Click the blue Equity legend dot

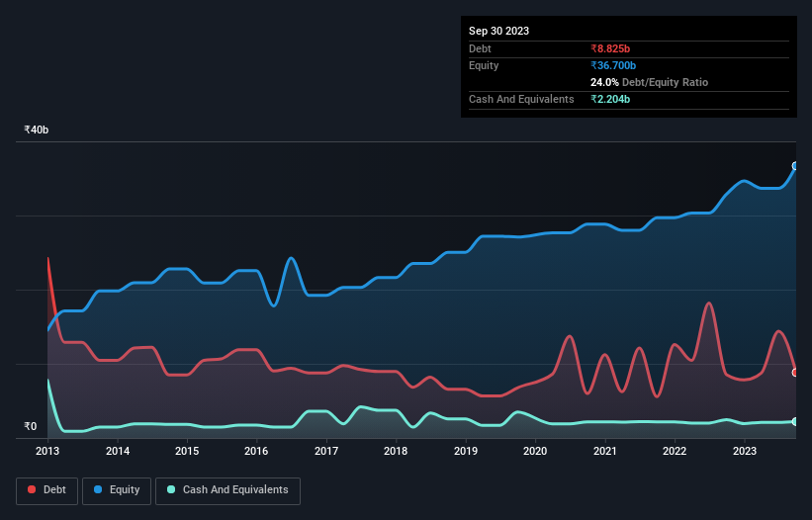(98, 489)
